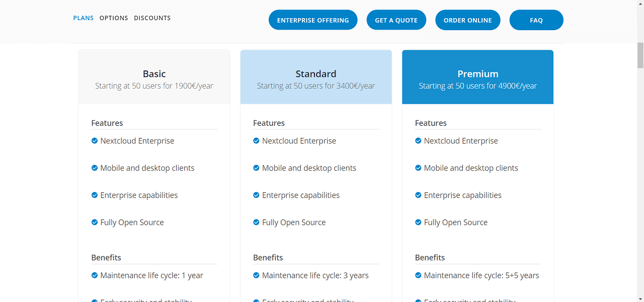644x302 pixels.
Task: Click check icon next to Maintenance life cycle: 1 year
Action: [95, 275]
